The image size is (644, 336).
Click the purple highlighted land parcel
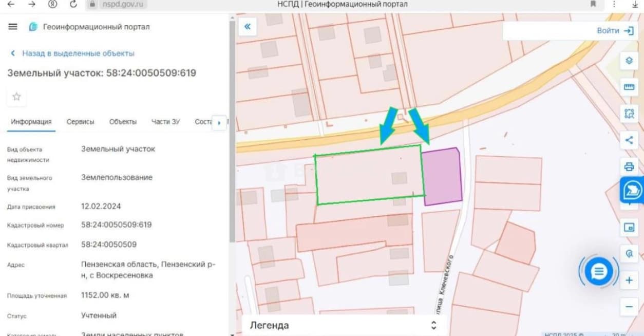coord(442,176)
